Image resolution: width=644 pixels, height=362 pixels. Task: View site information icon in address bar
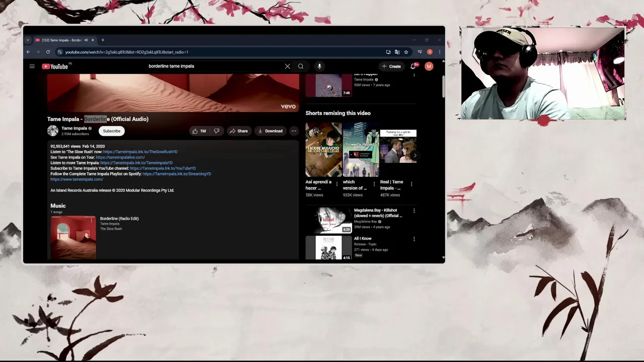(x=59, y=52)
